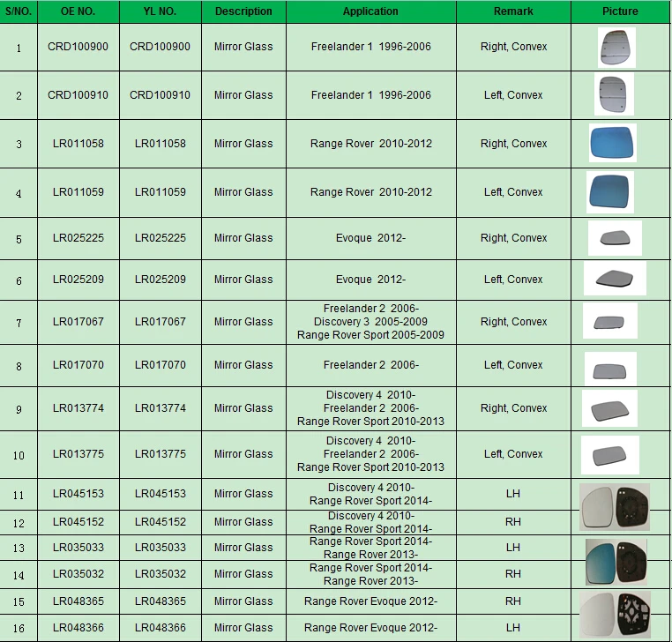Click OE NO. cell LR048366

click(78, 628)
